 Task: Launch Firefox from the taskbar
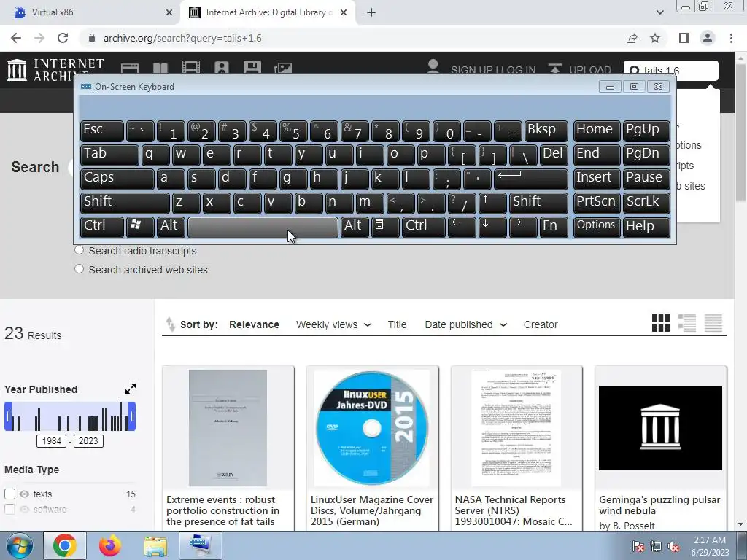[x=110, y=545]
